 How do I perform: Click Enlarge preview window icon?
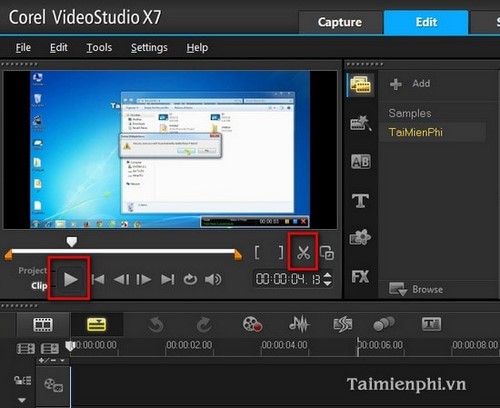327,253
